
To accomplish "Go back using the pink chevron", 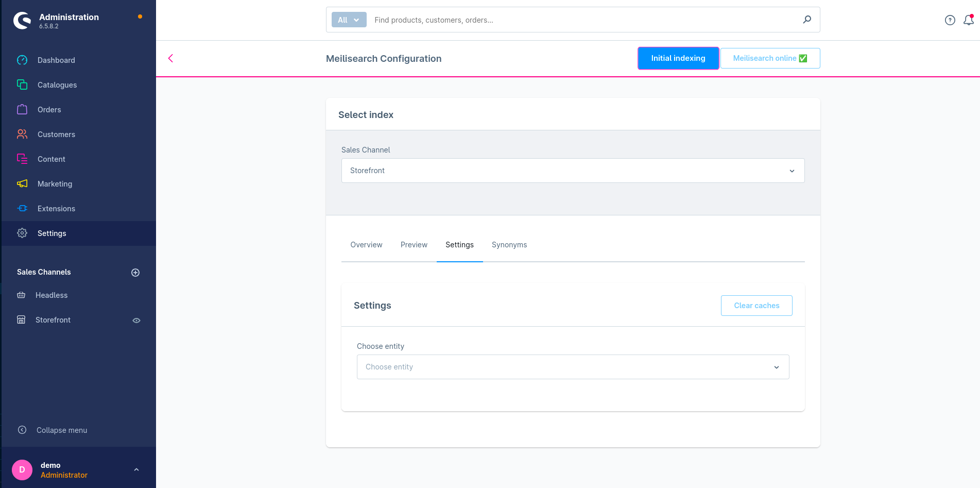I will [x=171, y=58].
